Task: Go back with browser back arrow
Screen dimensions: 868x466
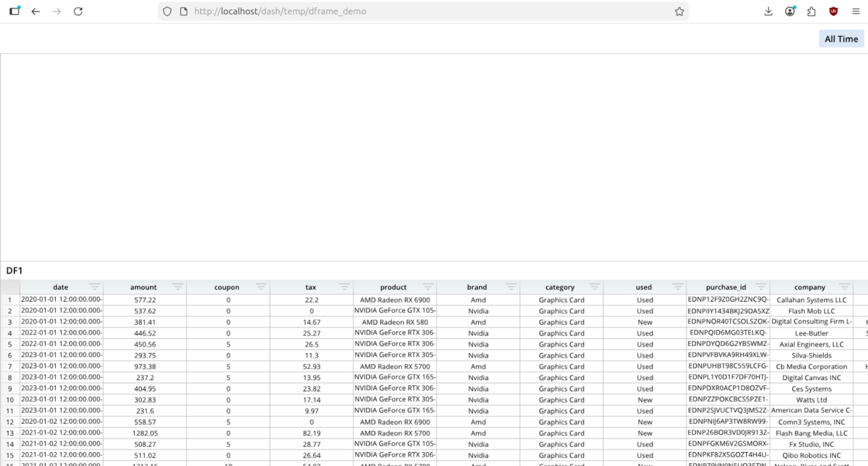Action: 36,12
